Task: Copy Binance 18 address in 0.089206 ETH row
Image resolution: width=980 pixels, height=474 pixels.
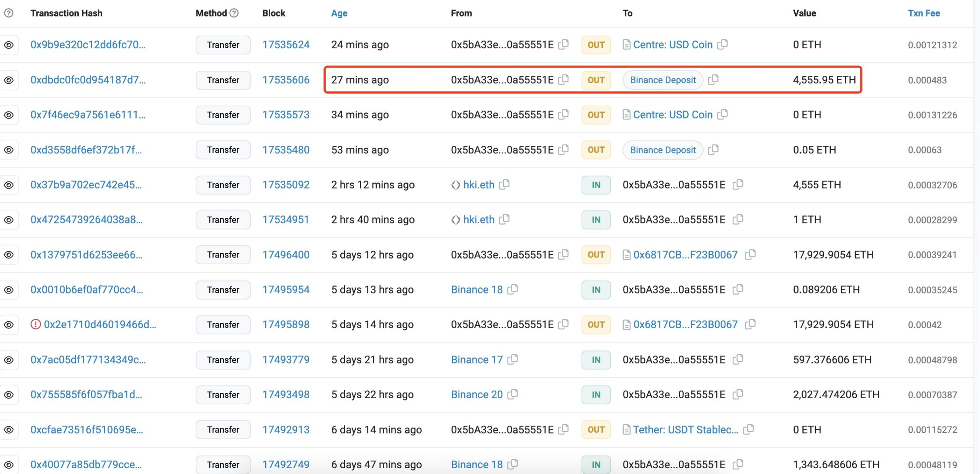Action: [x=513, y=289]
